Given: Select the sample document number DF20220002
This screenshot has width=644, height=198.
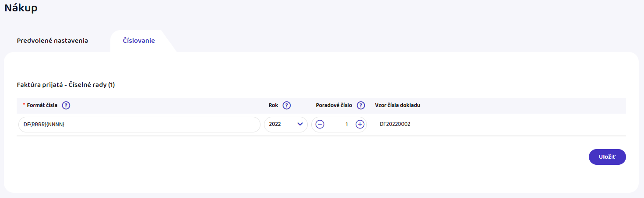Looking at the screenshot, I should (x=395, y=125).
